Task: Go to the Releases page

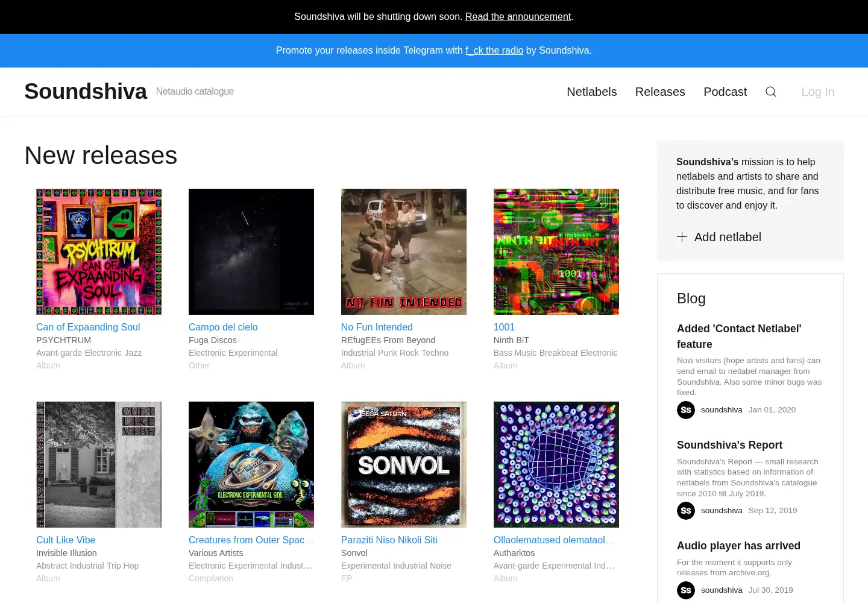Action: [660, 92]
